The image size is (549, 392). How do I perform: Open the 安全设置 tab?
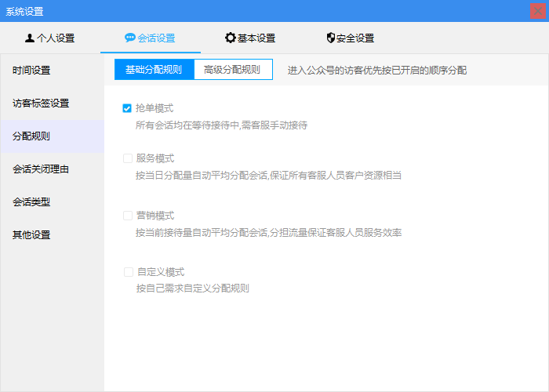click(351, 38)
